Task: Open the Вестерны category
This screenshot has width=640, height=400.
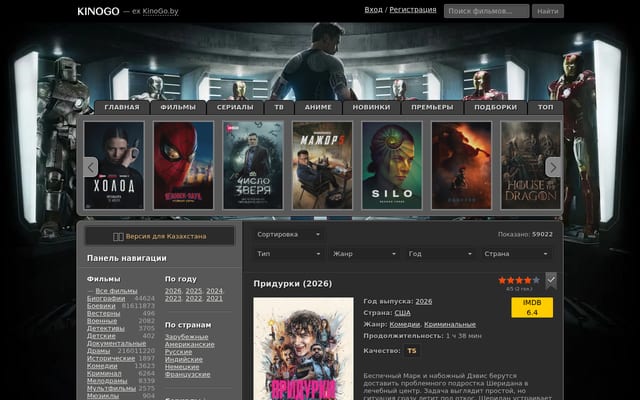Action: (104, 313)
